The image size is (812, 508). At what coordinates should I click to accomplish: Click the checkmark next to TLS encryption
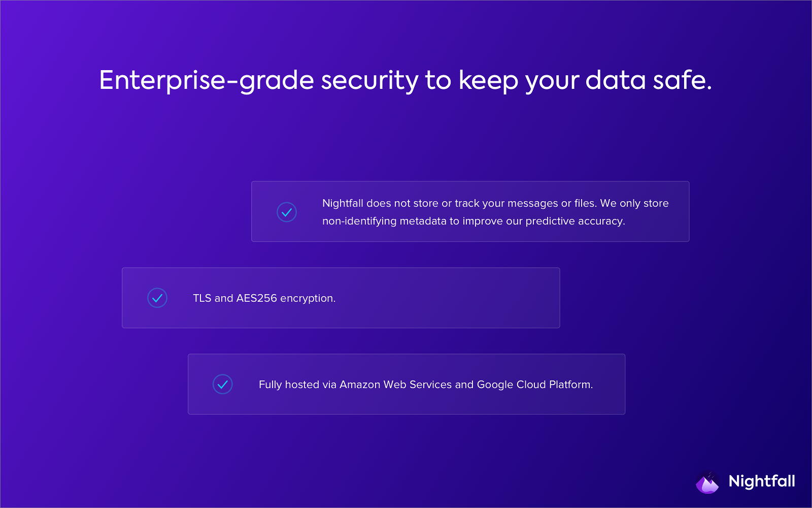[157, 298]
